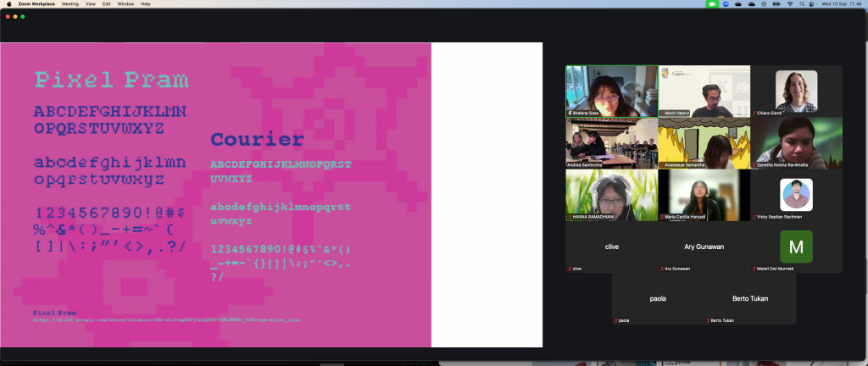Click the first cloud icon in menu bar
Screen dimensions: 868x366
coord(739,4)
